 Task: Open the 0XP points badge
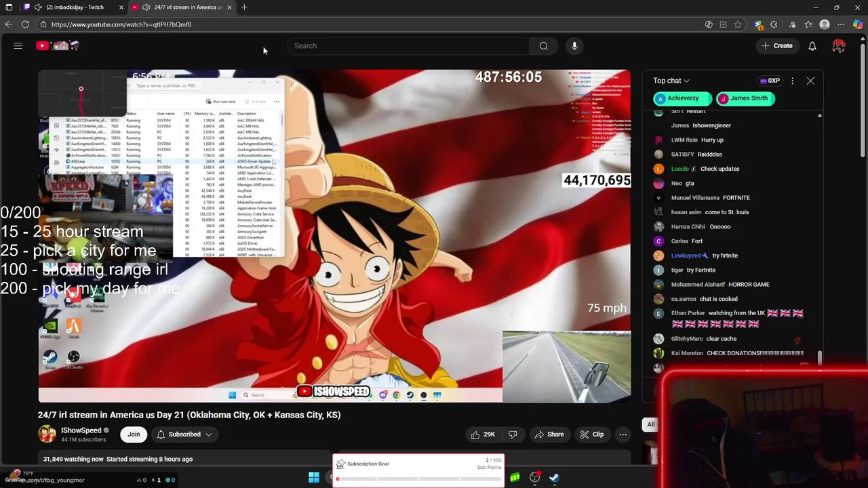770,81
